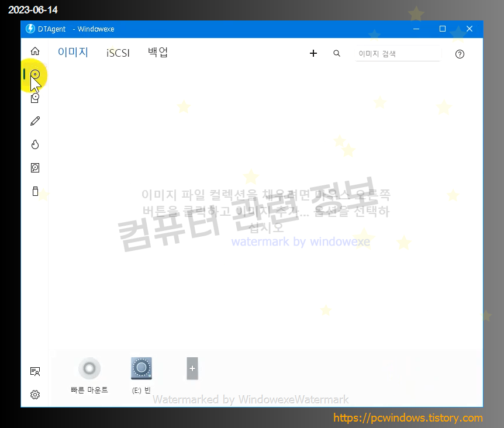The width and height of the screenshot is (504, 428).
Task: Click the 빠른 마운트 quick mount disc
Action: tap(89, 368)
